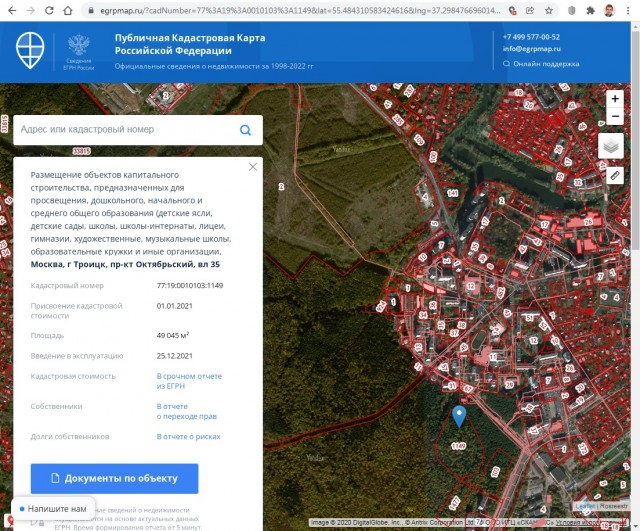
Task: Open the map layers switcher
Action: [611, 146]
